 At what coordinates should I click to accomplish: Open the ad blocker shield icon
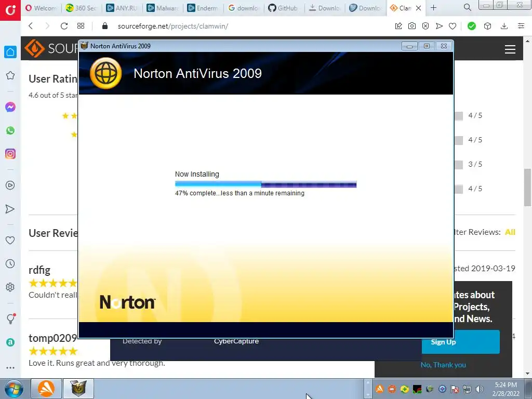pos(425,26)
